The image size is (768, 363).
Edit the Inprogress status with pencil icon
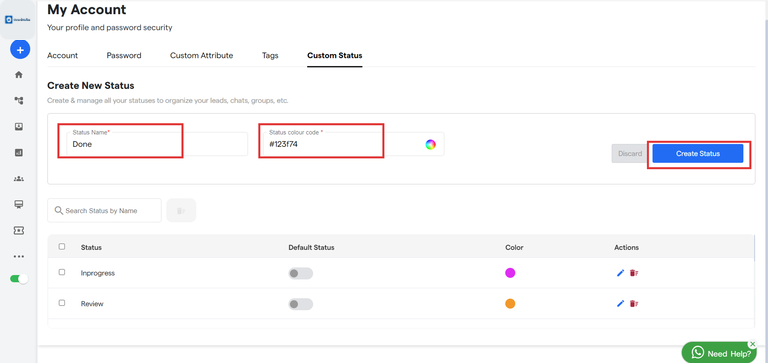point(620,273)
